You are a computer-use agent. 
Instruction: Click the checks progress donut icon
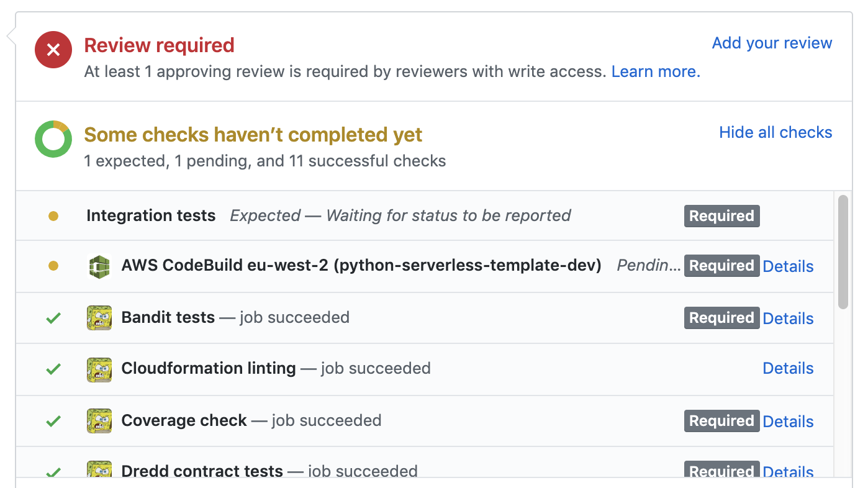53,139
